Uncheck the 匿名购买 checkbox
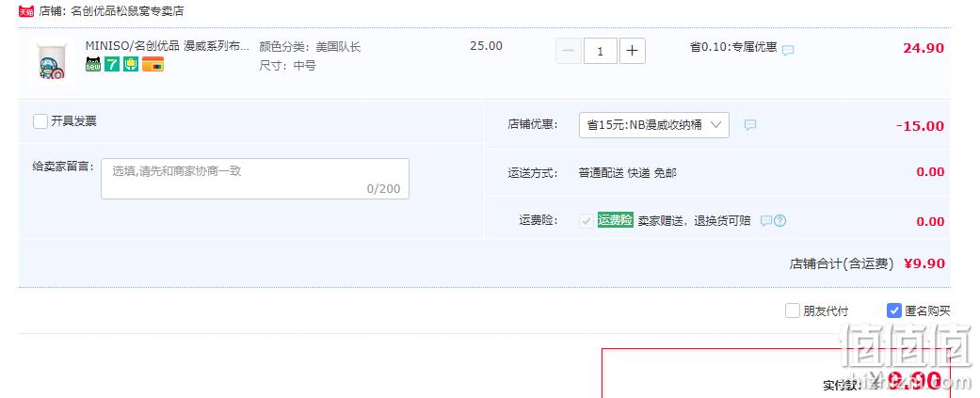The width and height of the screenshot is (980, 398). click(x=893, y=310)
